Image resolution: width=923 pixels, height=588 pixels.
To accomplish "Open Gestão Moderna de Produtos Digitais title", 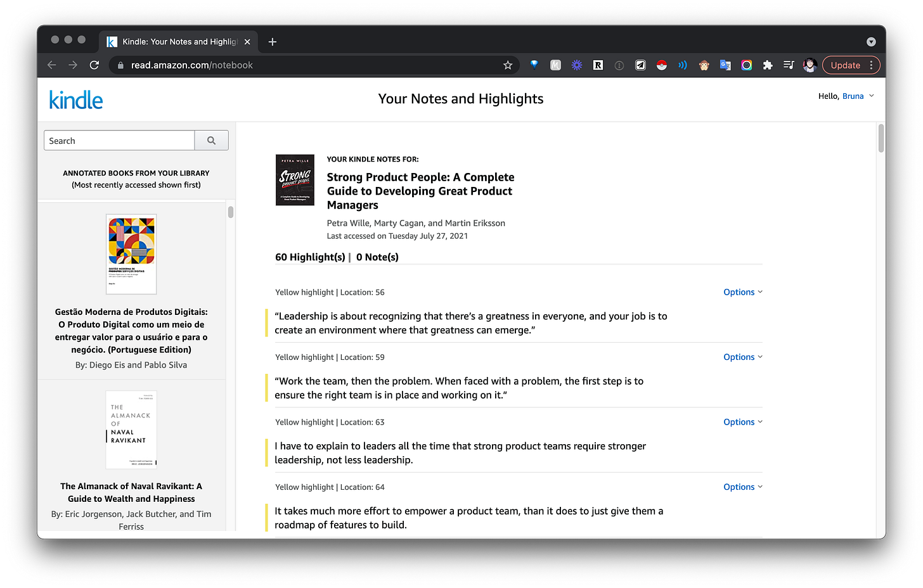I will pos(131,331).
